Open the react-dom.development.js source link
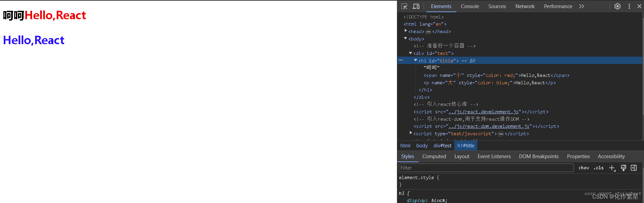 [x=489, y=126]
